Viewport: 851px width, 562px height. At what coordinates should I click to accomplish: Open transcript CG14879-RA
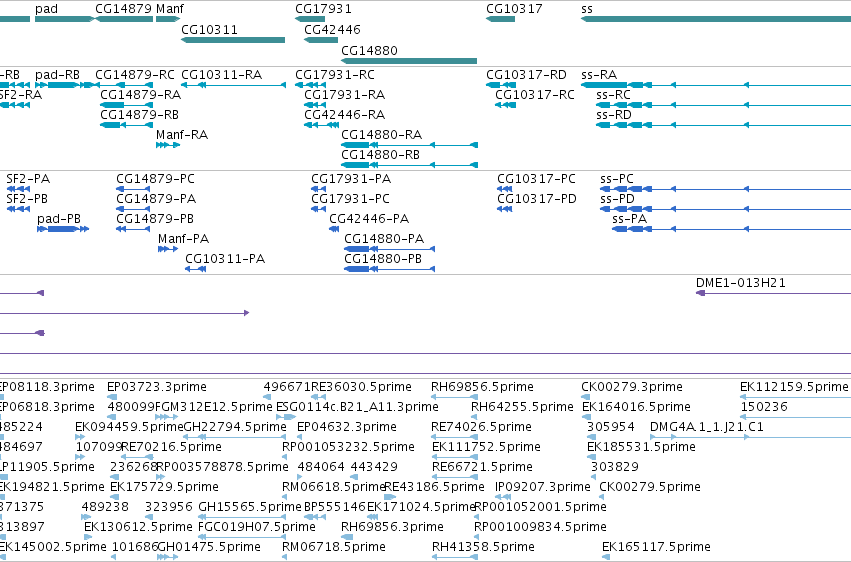point(141,94)
